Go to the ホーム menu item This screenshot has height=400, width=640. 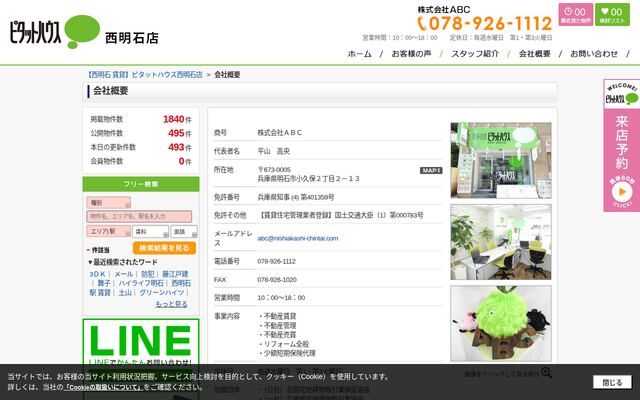[x=359, y=53]
